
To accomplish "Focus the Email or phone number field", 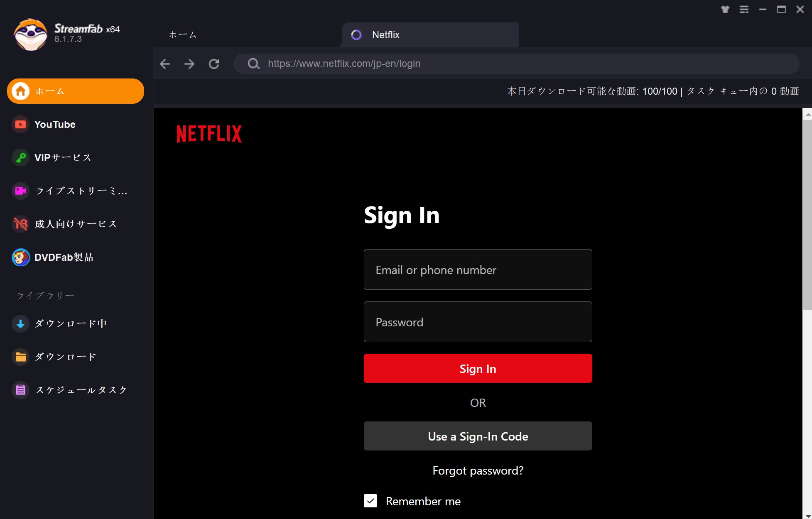I will point(478,269).
